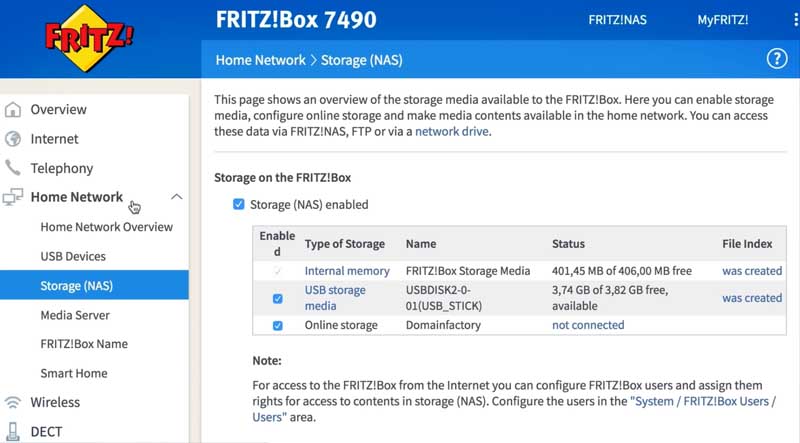Open FRITZ!NAS in the header

(x=617, y=20)
